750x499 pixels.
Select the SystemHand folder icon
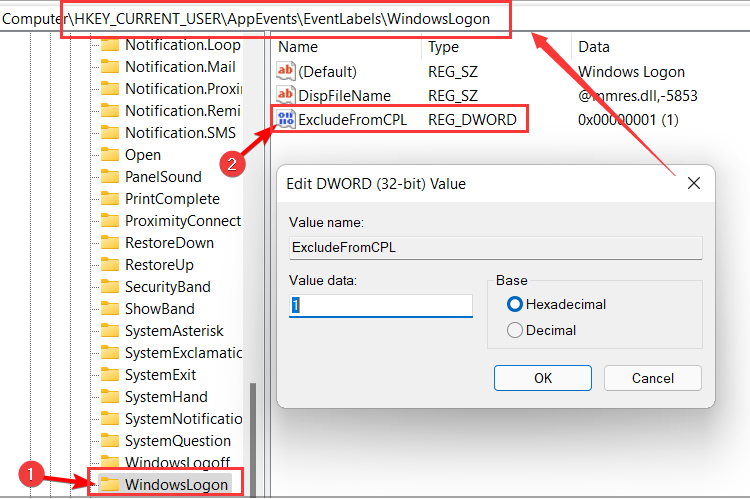click(110, 397)
